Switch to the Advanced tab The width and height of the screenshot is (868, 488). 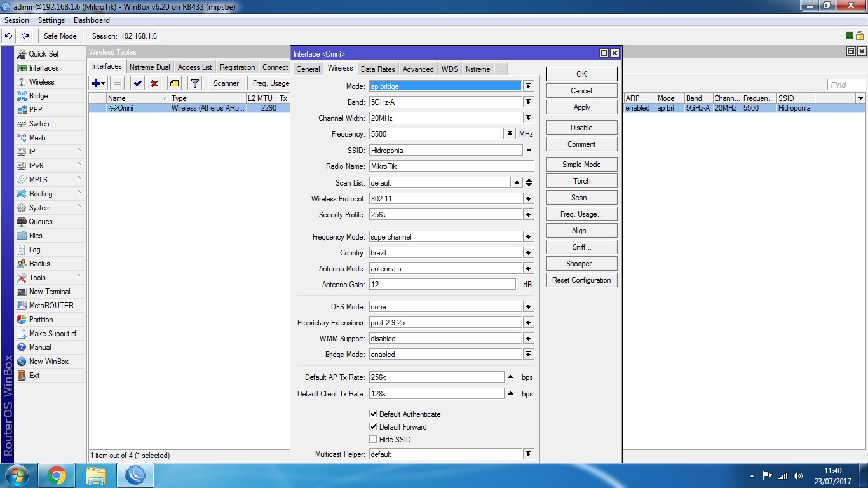point(418,69)
